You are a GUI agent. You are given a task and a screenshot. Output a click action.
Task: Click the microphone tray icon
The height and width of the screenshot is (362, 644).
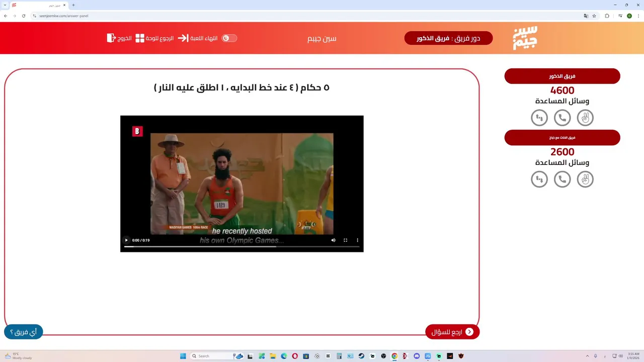tap(596, 356)
